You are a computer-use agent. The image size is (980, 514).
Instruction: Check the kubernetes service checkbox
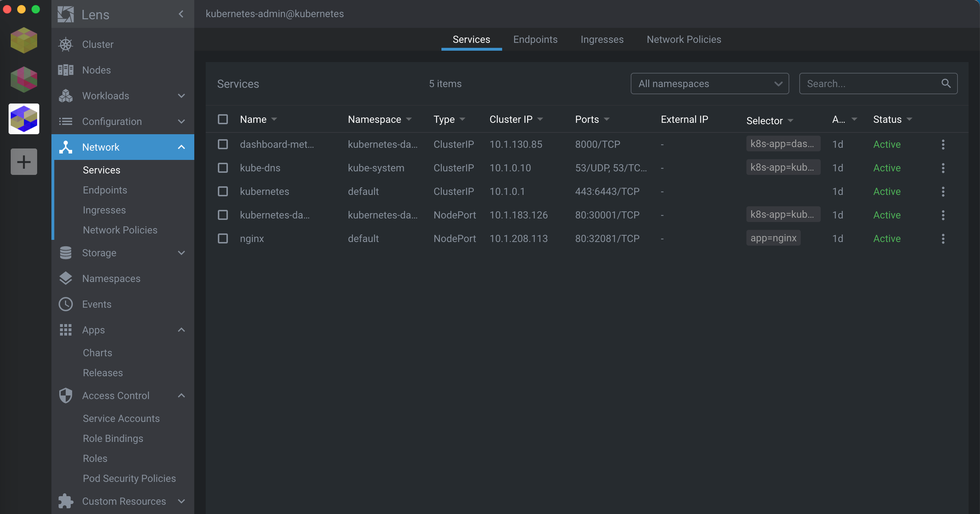(x=222, y=192)
